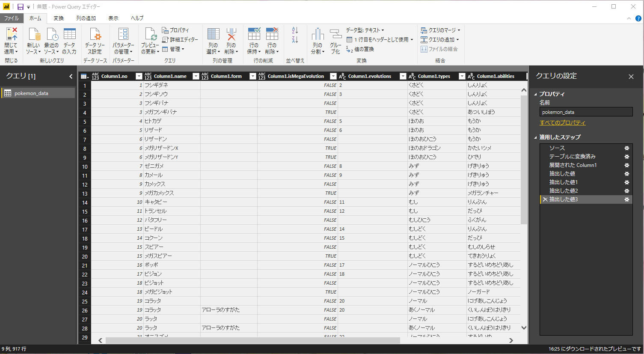
Task: Open データ型: テキスト dropdown
Action: [365, 30]
